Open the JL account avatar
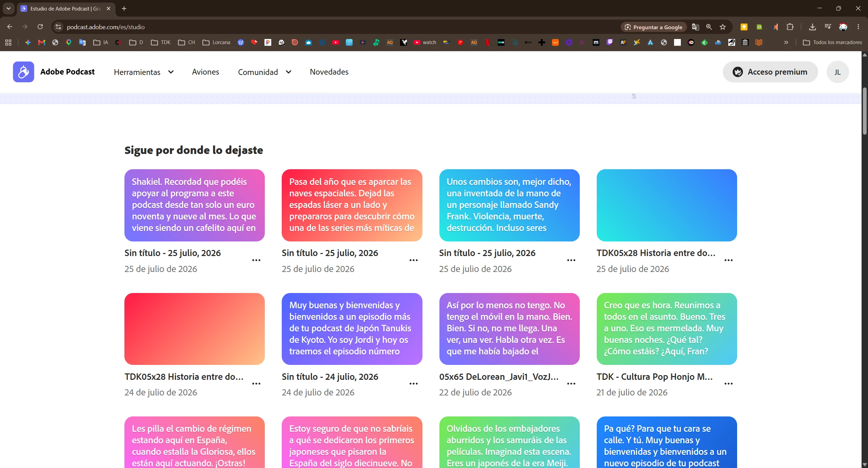Viewport: 868px width, 468px height. click(838, 72)
